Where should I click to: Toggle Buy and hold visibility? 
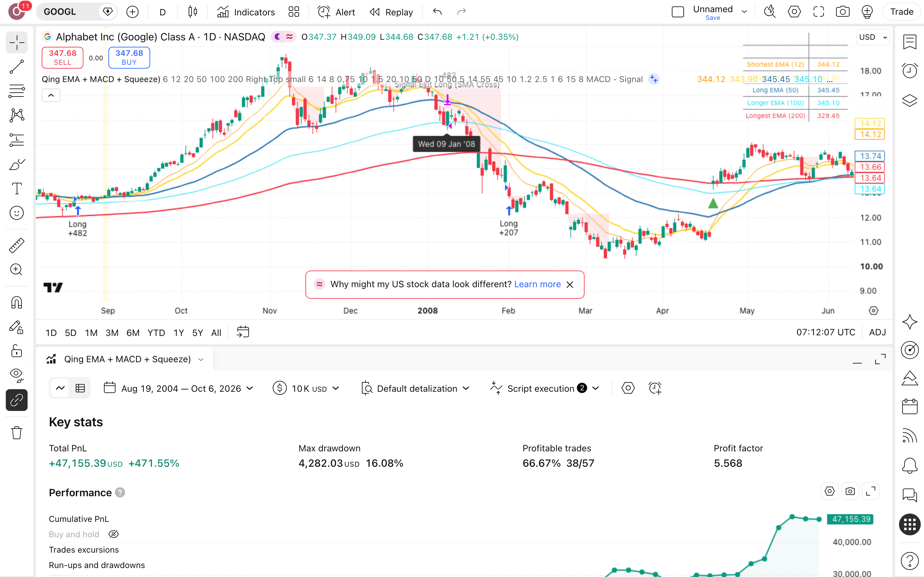coord(113,534)
